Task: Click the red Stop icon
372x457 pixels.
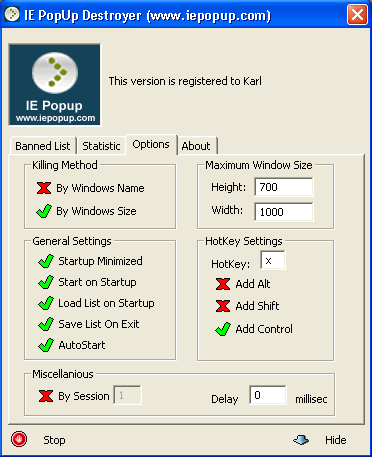Action: pos(19,439)
